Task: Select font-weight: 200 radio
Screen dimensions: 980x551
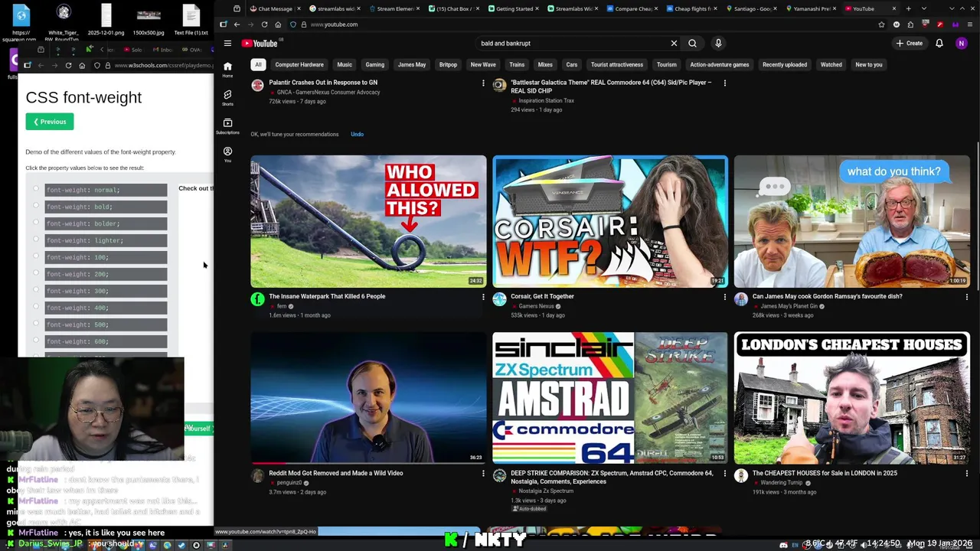Action: (x=35, y=273)
